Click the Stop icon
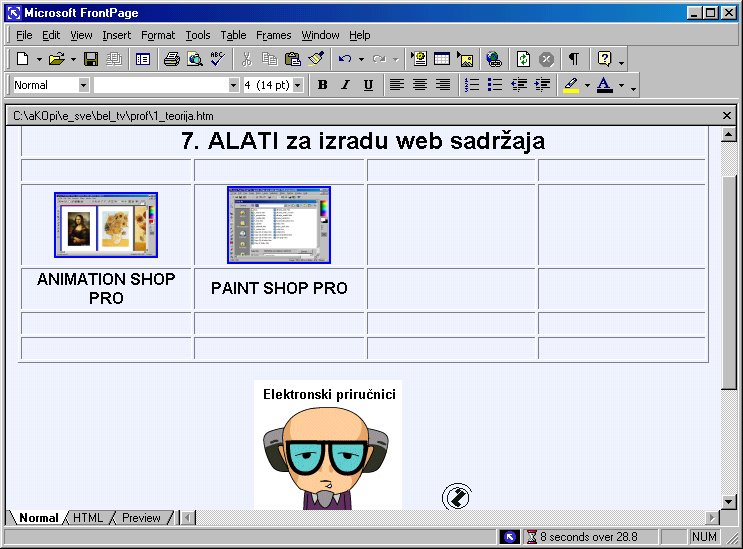743x549 pixels. click(x=546, y=59)
